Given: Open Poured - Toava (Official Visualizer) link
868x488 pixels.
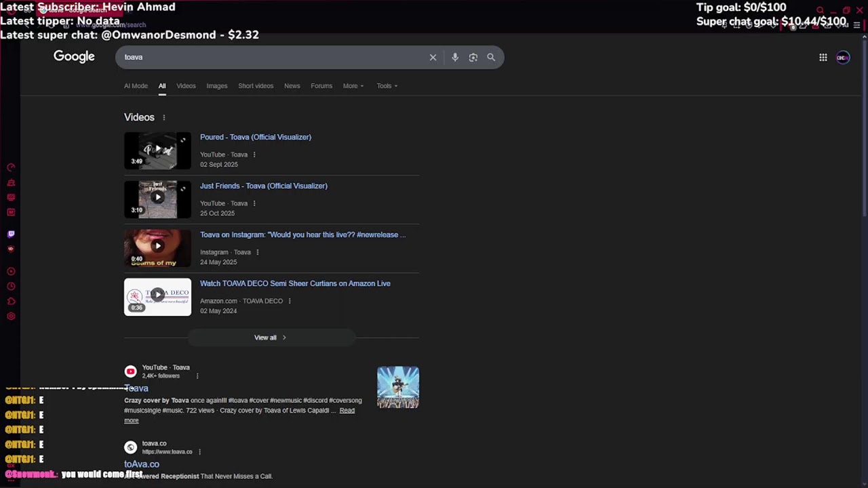Looking at the screenshot, I should coord(256,137).
